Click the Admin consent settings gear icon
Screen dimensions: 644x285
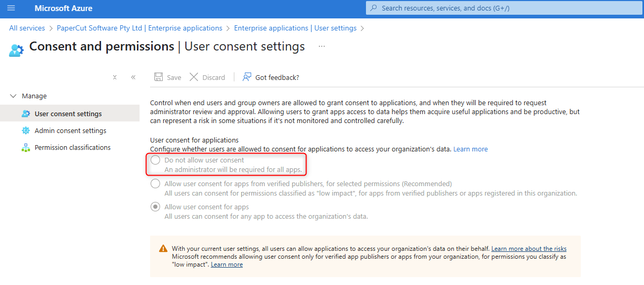26,130
